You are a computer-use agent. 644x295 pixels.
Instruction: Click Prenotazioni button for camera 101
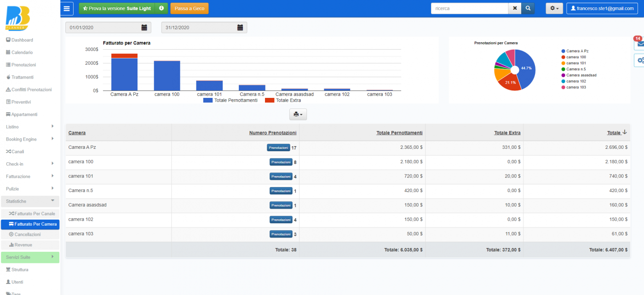point(281,176)
